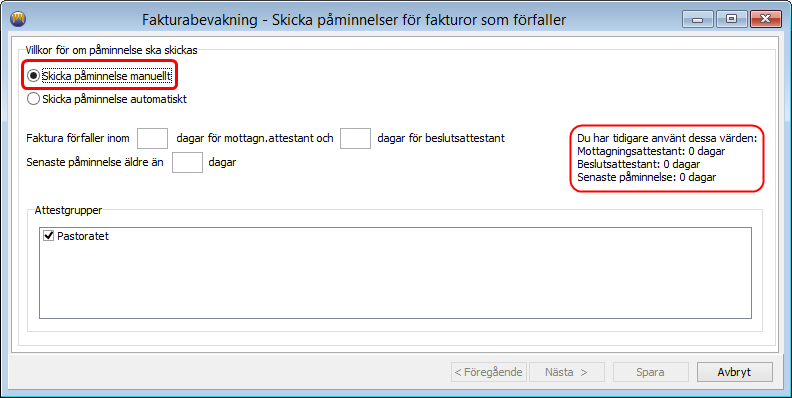Select Skicka påminnelse manuellt radio button
This screenshot has height=398, width=792.
pos(33,76)
